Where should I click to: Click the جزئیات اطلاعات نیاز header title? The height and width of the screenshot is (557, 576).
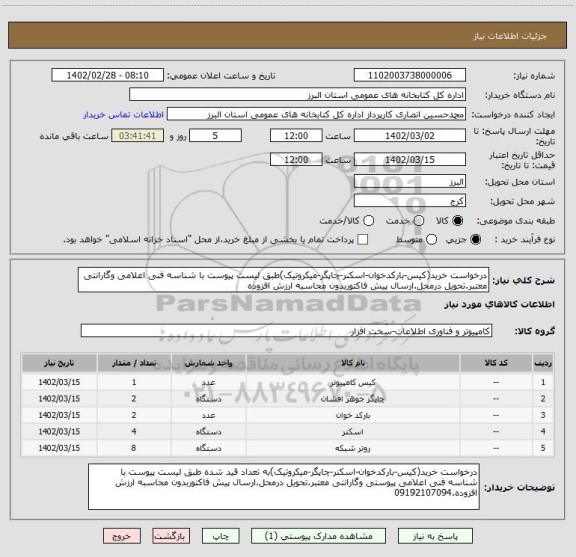pos(510,36)
